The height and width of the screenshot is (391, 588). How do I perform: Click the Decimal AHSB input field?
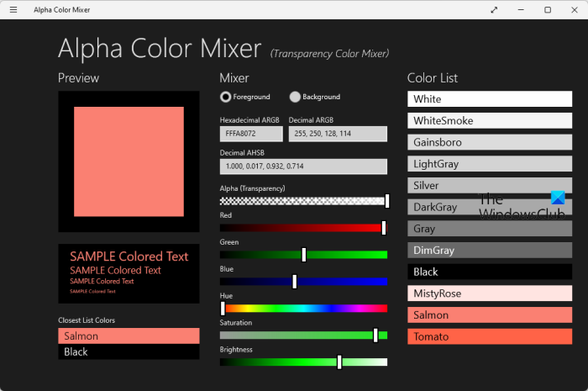tap(303, 166)
